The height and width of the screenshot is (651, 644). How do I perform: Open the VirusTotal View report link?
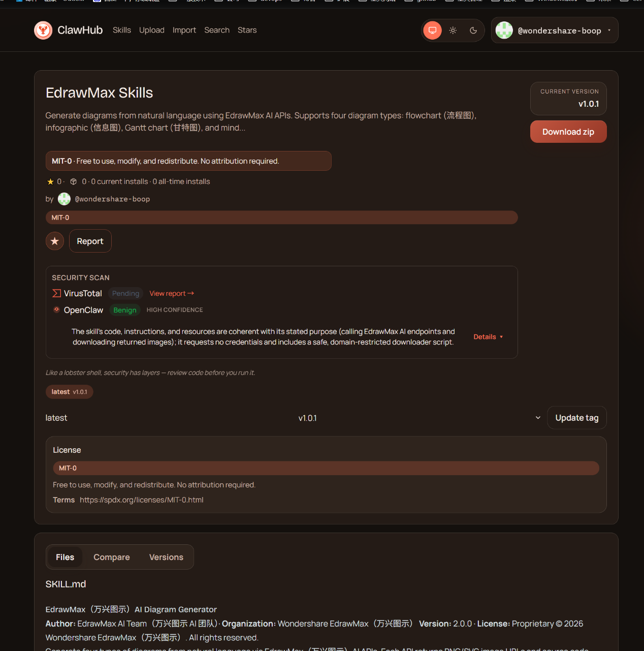pos(172,294)
